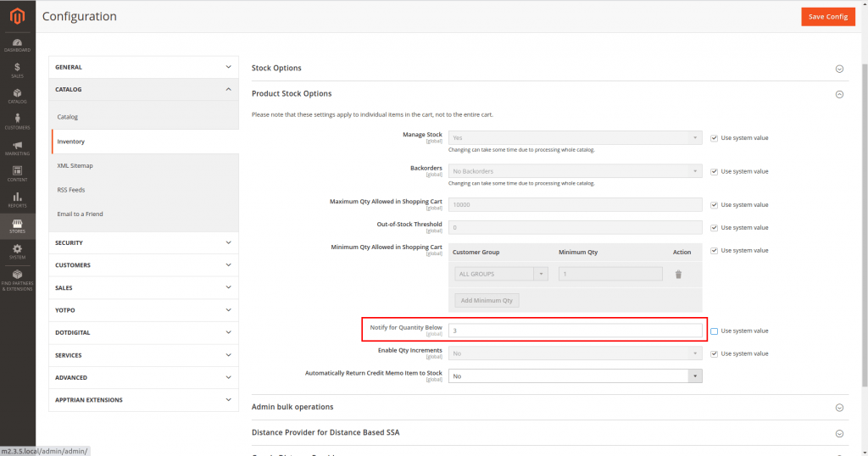Open the Customers sidebar icon
The height and width of the screenshot is (456, 868).
[x=17, y=121]
